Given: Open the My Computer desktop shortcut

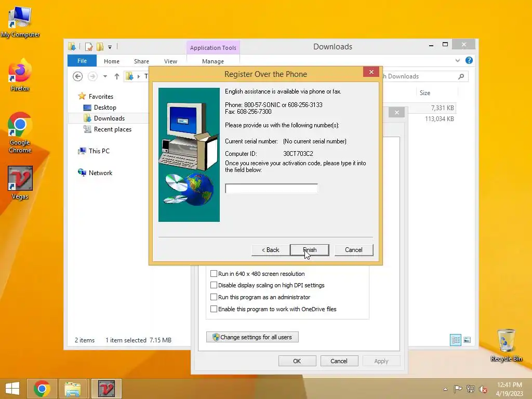Looking at the screenshot, I should click(x=20, y=22).
